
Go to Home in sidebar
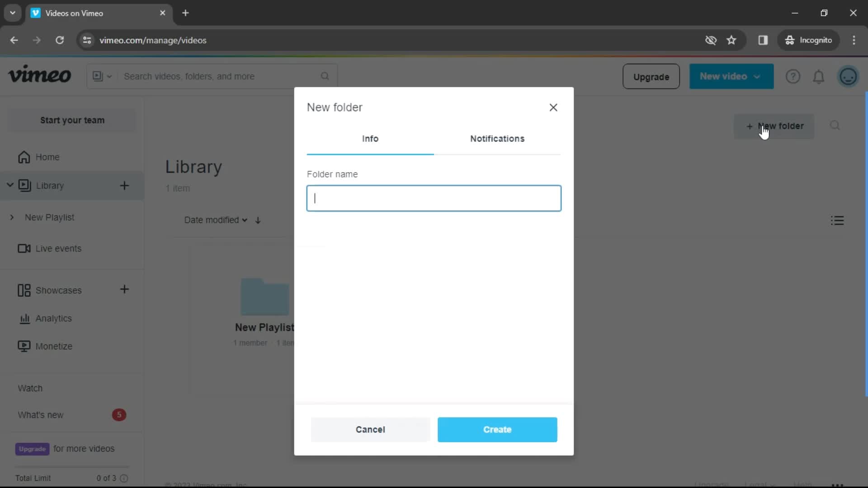coord(47,157)
